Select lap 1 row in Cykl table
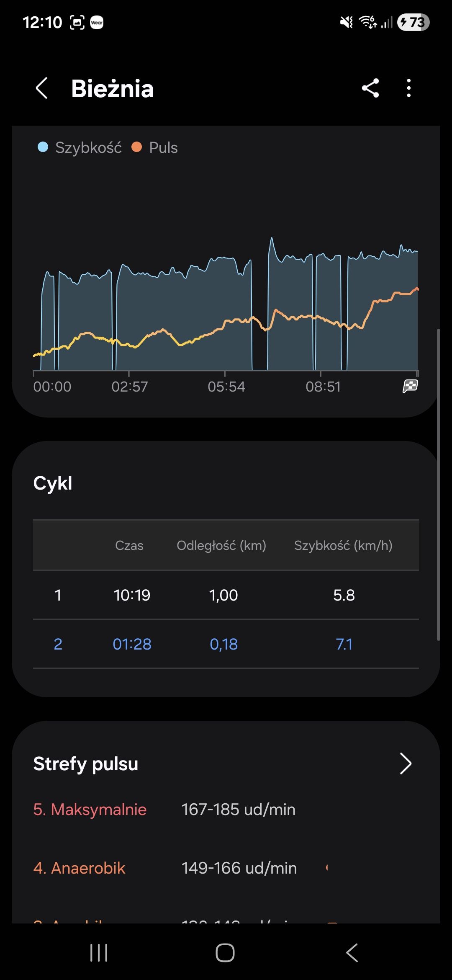This screenshot has height=980, width=452. [226, 595]
